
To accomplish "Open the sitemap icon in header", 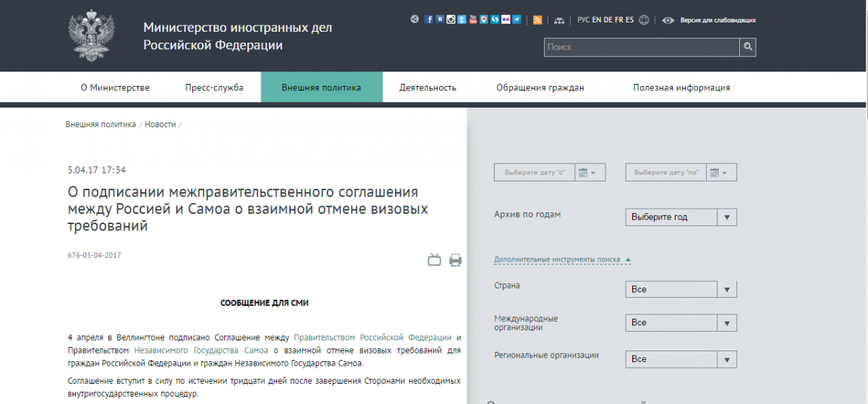I will click(561, 20).
